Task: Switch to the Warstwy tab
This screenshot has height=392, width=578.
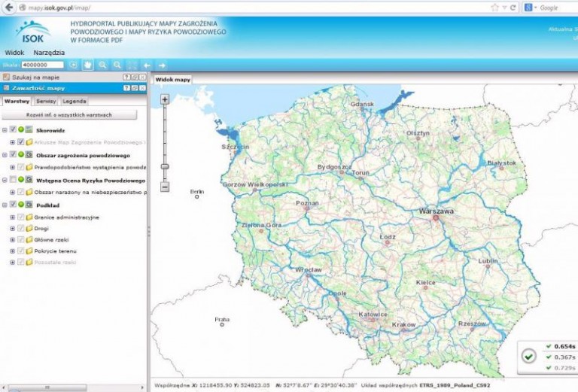Action: (17, 101)
